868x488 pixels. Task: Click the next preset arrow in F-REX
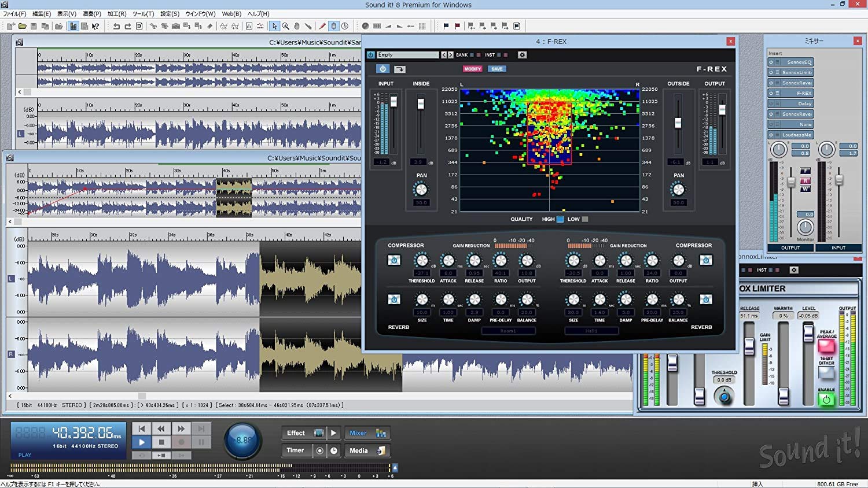(451, 54)
